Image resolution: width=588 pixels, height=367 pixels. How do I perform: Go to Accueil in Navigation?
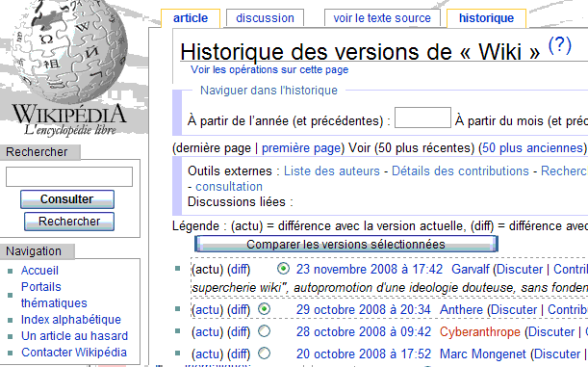pyautogui.click(x=39, y=271)
